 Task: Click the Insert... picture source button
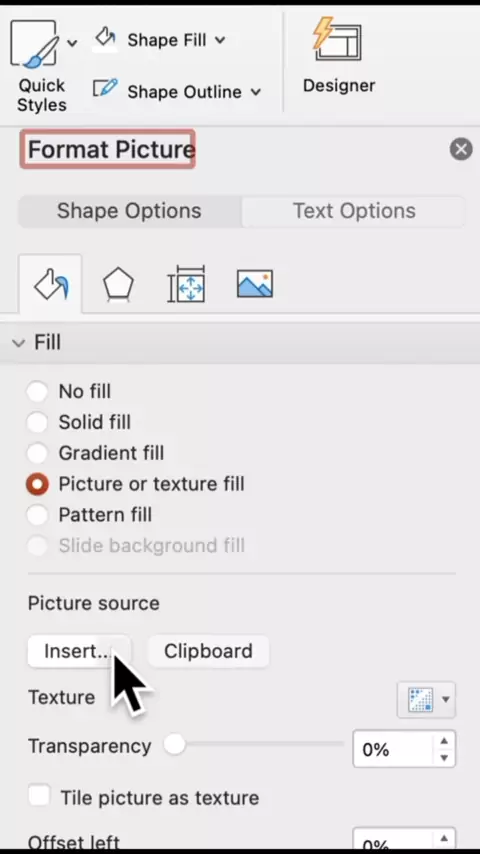[78, 651]
